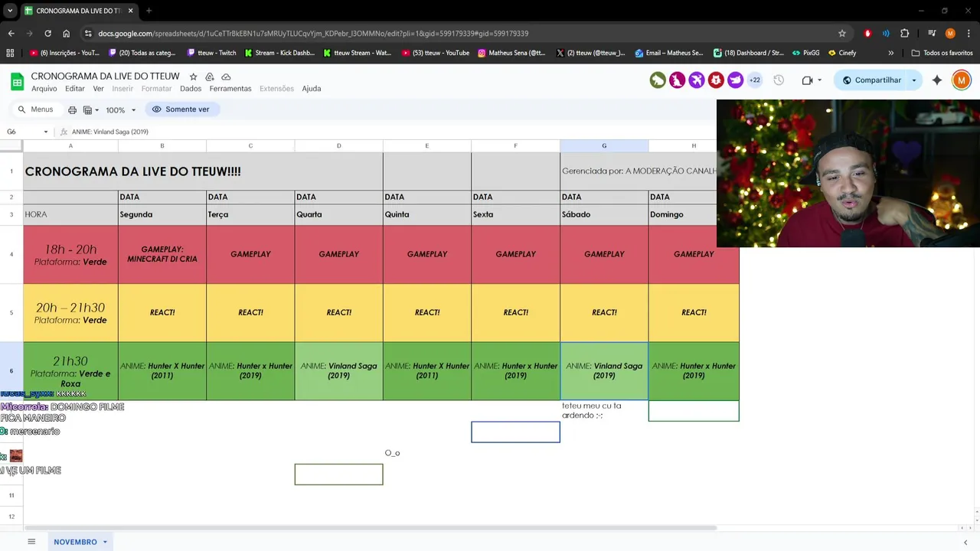Viewport: 980px width, 551px height.
Task: Open the Dados menu
Action: click(x=191, y=89)
